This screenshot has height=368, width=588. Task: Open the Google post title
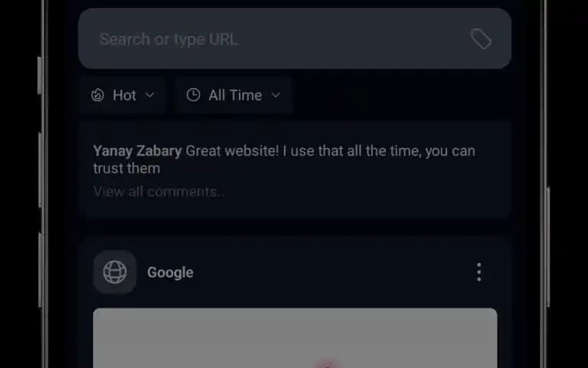170,272
